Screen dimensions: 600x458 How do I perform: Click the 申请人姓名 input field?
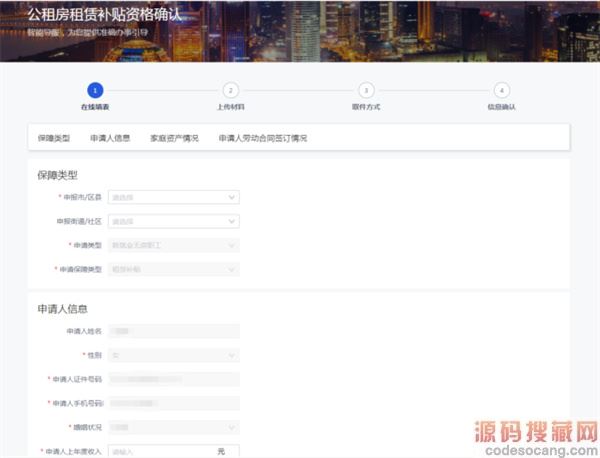[173, 331]
